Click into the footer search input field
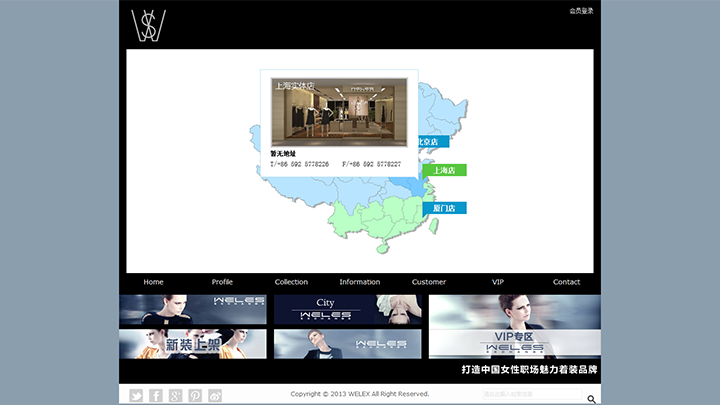 coord(530,396)
